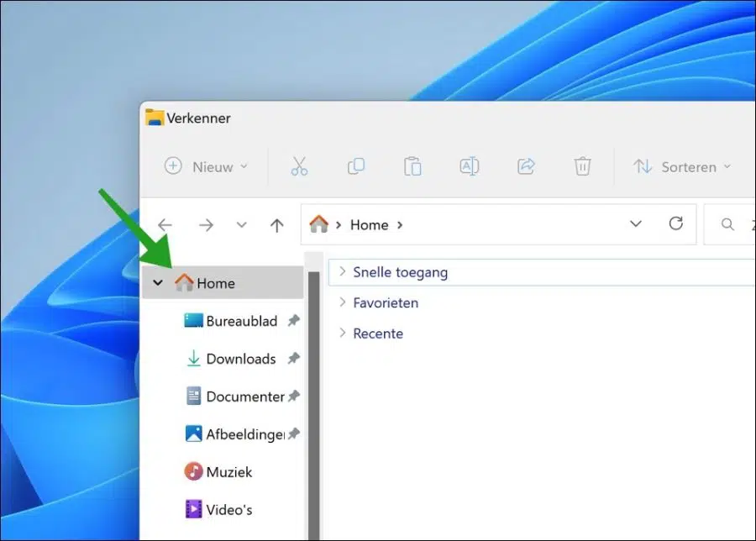Unpin Bureaublad using its pin icon
Image resolution: width=756 pixels, height=541 pixels.
(x=294, y=320)
